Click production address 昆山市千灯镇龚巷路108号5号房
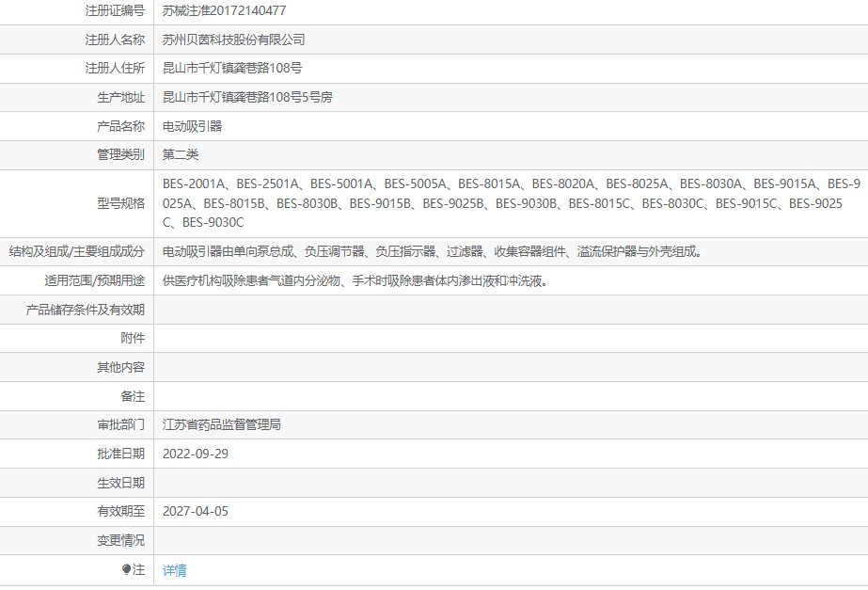The image size is (868, 590). tap(247, 98)
